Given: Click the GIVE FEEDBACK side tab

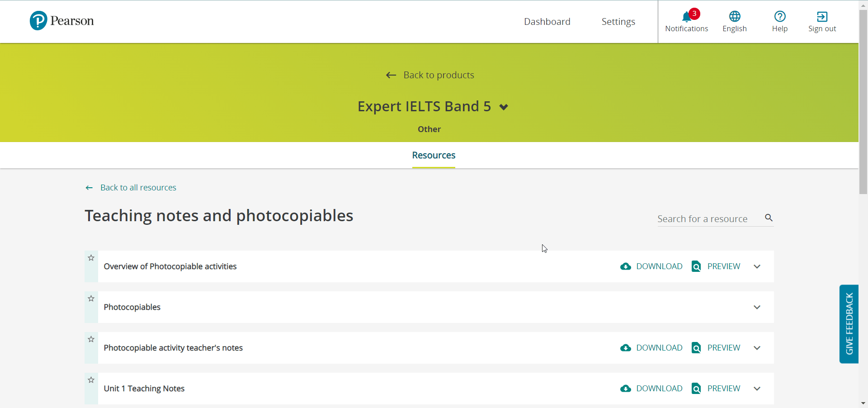Looking at the screenshot, I should (x=849, y=324).
